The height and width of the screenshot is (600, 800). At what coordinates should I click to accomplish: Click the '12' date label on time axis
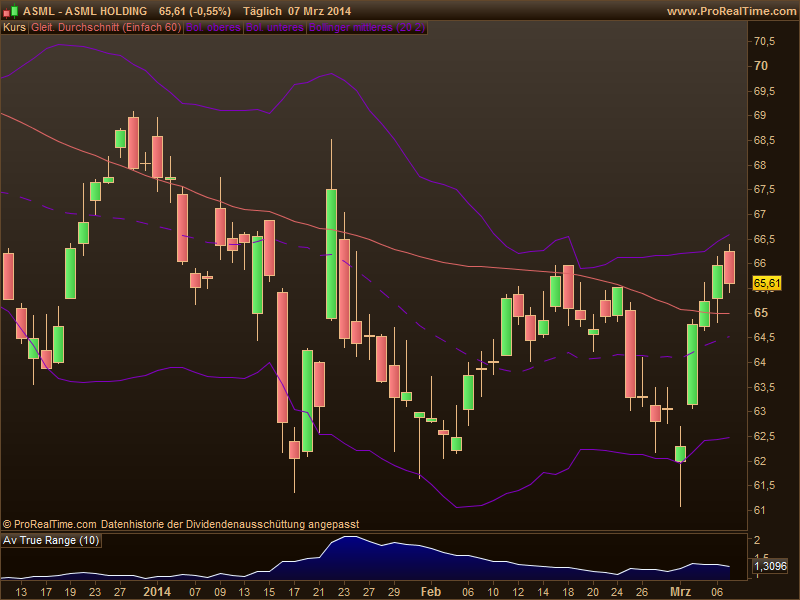518,592
